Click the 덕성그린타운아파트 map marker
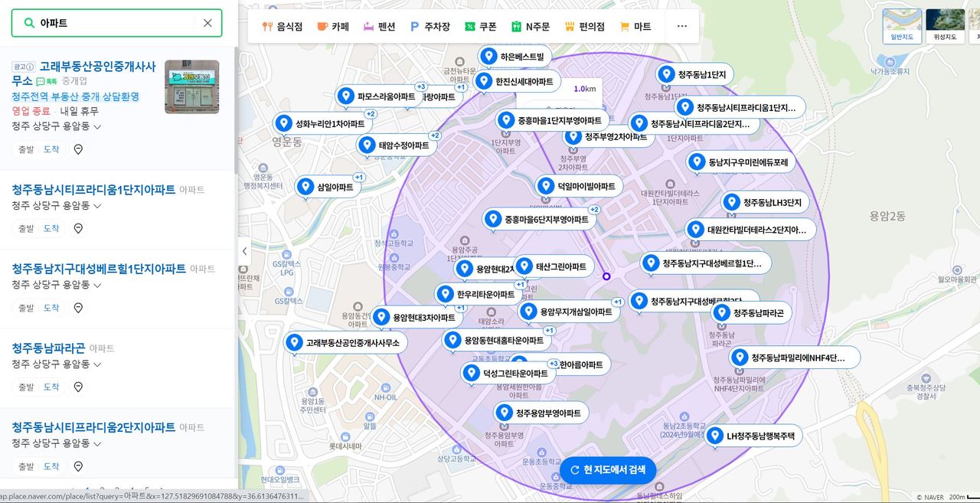 tap(508, 374)
